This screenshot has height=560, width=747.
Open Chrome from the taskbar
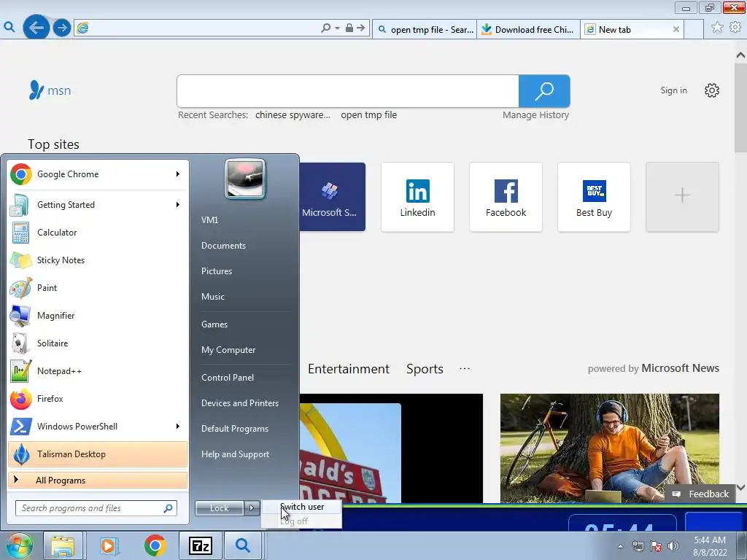click(x=155, y=545)
